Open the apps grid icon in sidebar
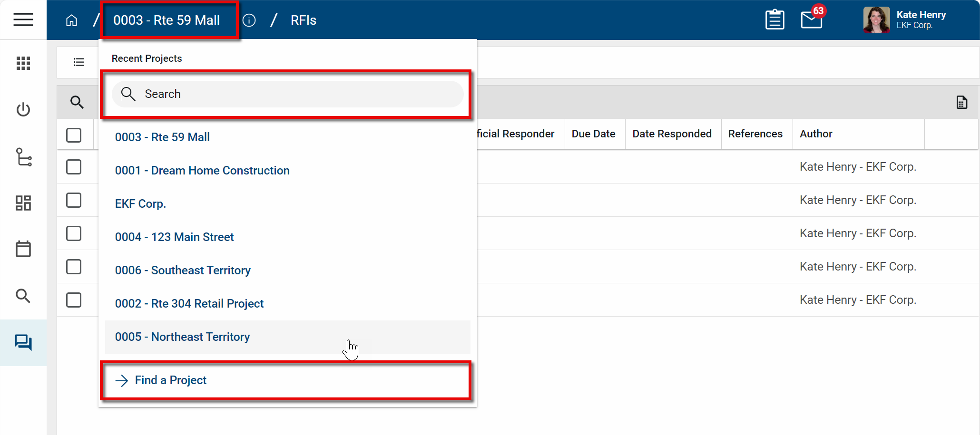 click(23, 63)
